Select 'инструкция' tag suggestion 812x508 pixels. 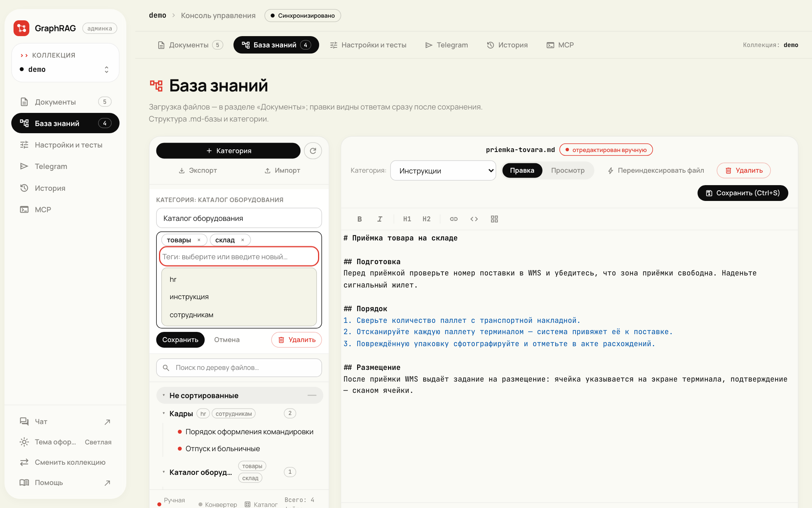(x=239, y=297)
